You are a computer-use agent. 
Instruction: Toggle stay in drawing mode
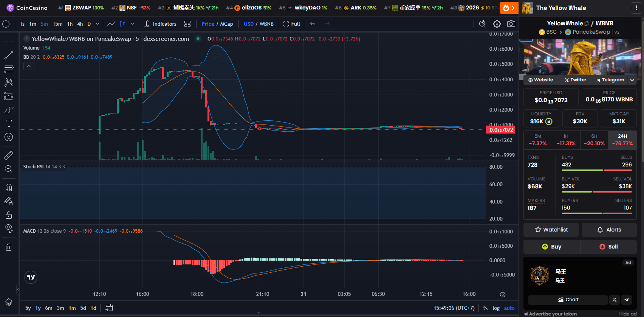pyautogui.click(x=9, y=201)
